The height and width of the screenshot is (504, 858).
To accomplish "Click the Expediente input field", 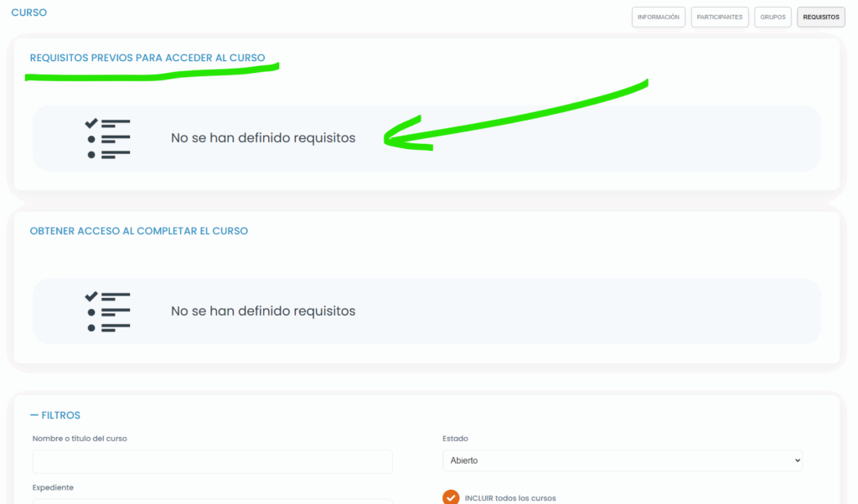I will [x=212, y=501].
